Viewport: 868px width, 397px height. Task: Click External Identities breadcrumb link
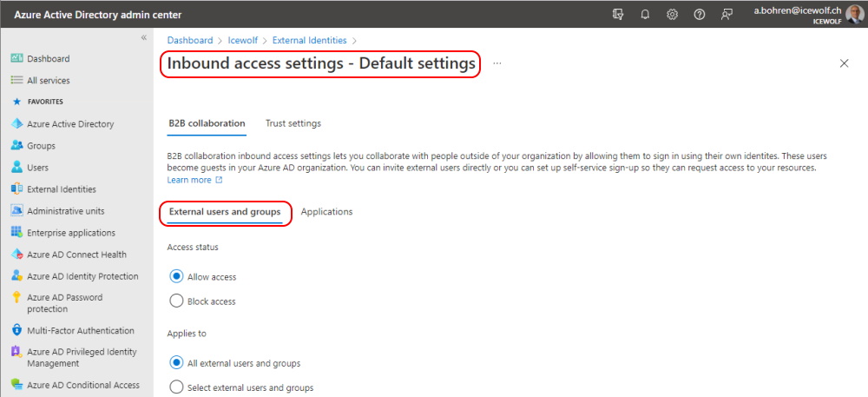point(310,41)
